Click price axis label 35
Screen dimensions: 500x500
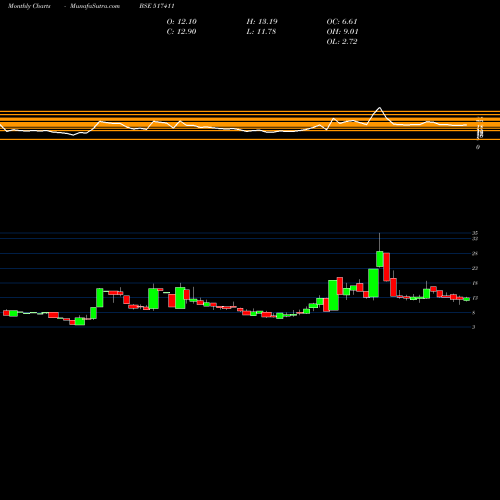click(475, 233)
